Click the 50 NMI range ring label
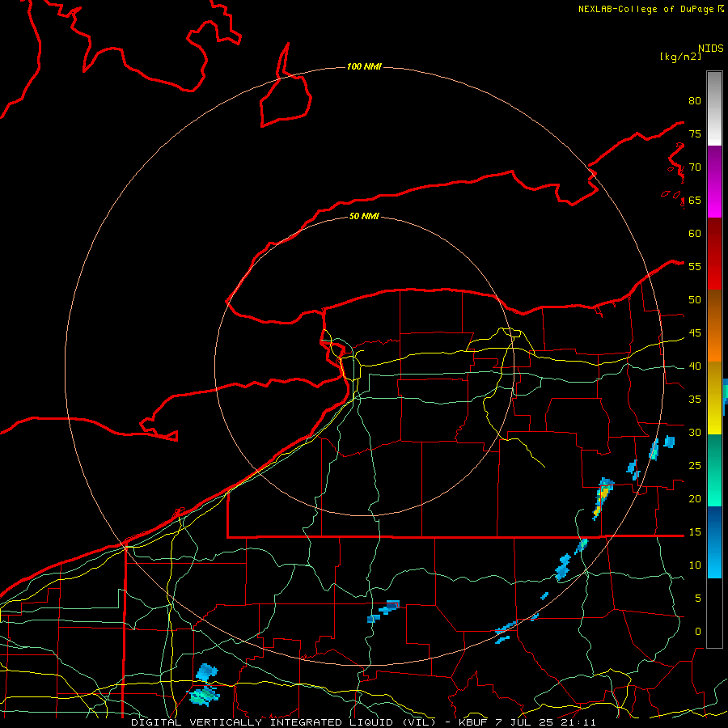This screenshot has width=728, height=728. [364, 216]
